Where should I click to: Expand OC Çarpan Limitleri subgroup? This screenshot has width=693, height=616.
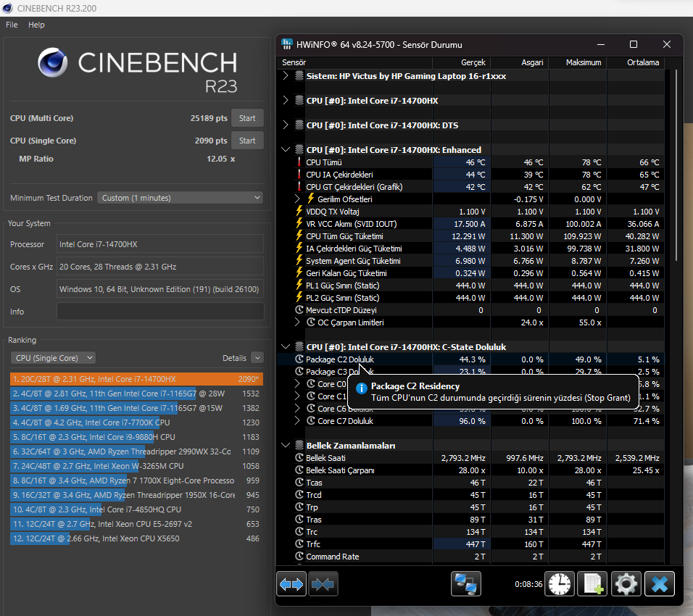297,322
